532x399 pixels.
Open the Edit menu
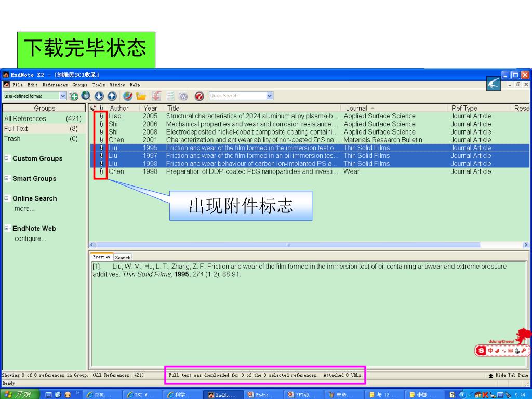tap(33, 85)
